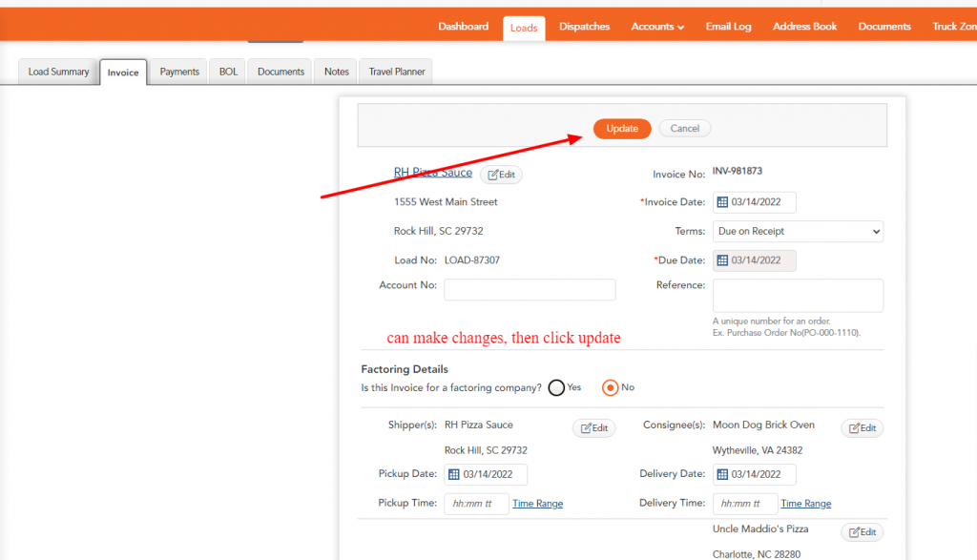Open Dispatches in the top navigation
977x560 pixels.
click(585, 26)
